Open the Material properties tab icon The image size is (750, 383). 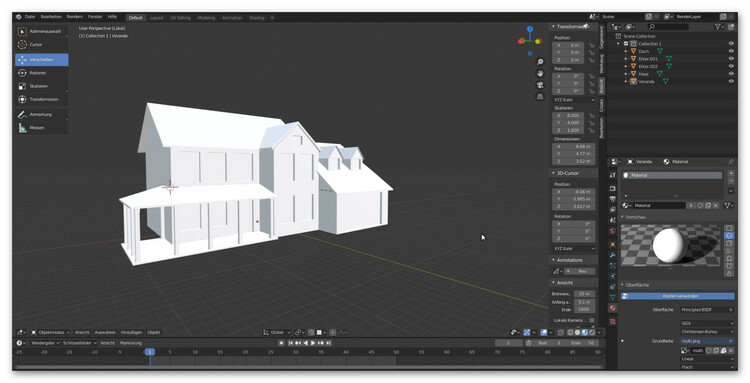pos(613,308)
